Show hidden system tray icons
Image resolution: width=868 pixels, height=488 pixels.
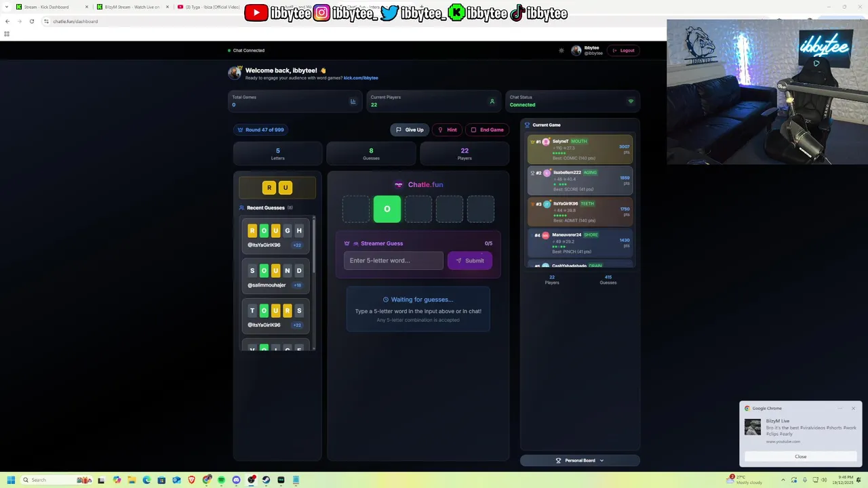tap(783, 480)
